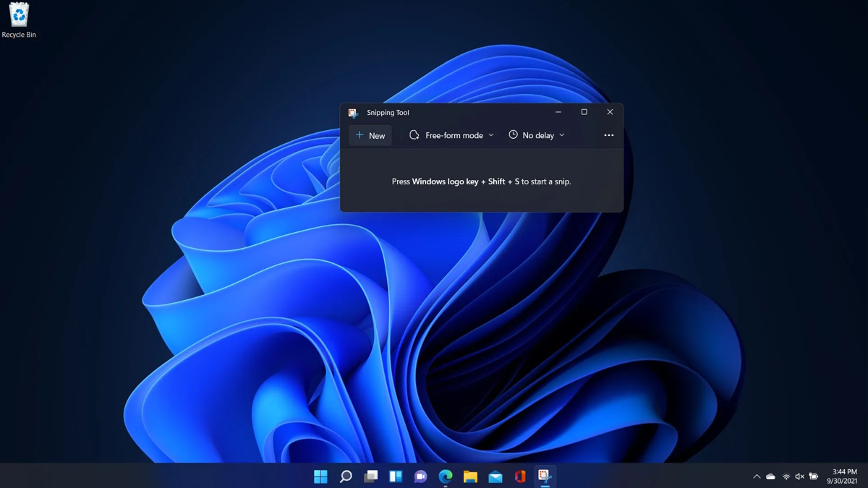Maximize the Snipping Tool window
The width and height of the screenshot is (868, 488).
584,112
